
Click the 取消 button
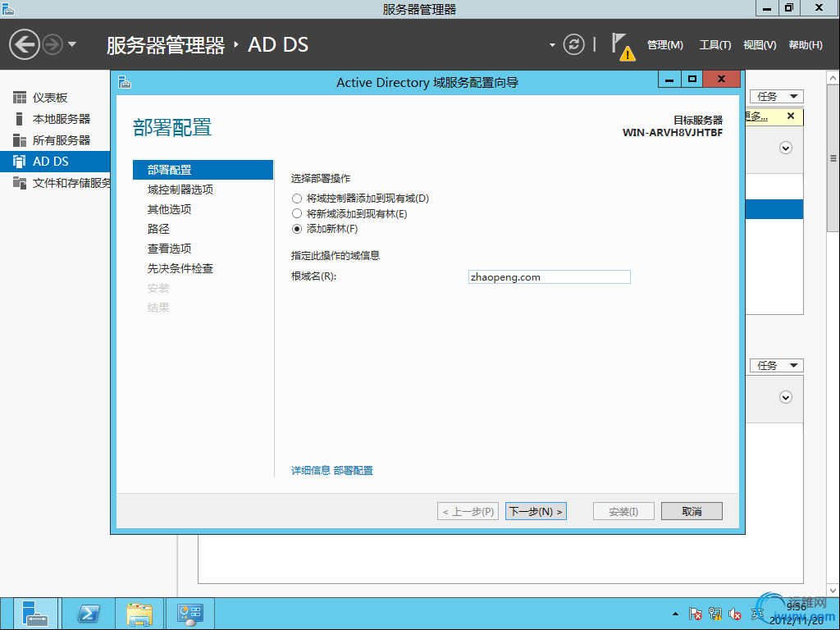pyautogui.click(x=692, y=512)
